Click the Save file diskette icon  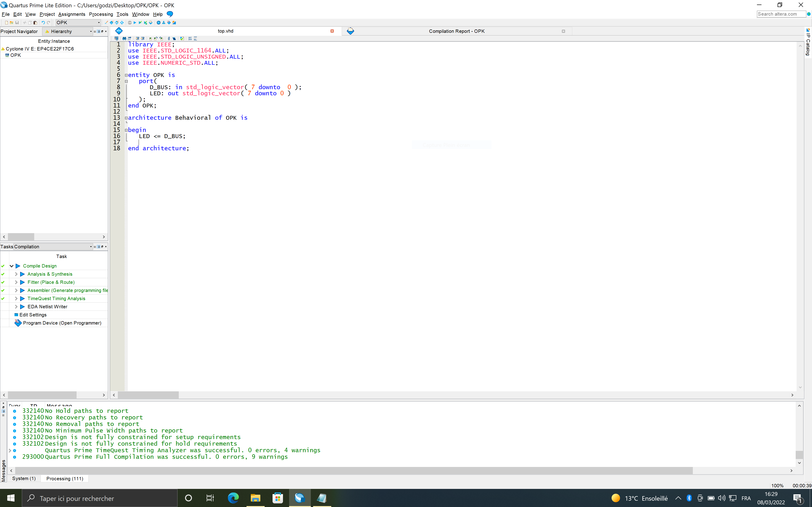click(x=17, y=23)
